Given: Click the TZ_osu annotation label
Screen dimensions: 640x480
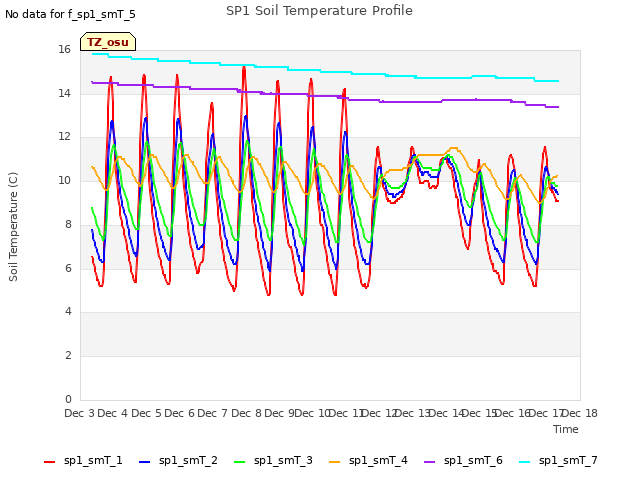Looking at the screenshot, I should (108, 42).
